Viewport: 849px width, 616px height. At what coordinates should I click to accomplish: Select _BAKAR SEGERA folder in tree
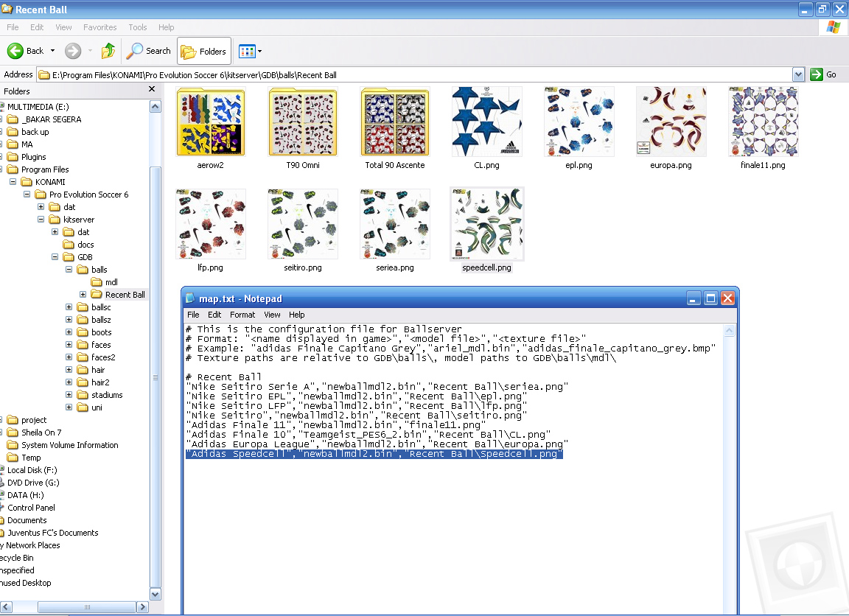[x=44, y=119]
